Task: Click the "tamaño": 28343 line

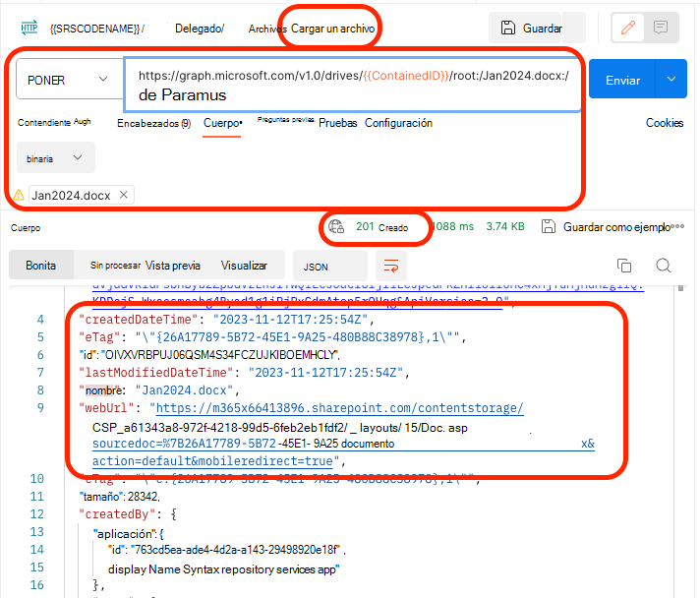Action: [120, 496]
